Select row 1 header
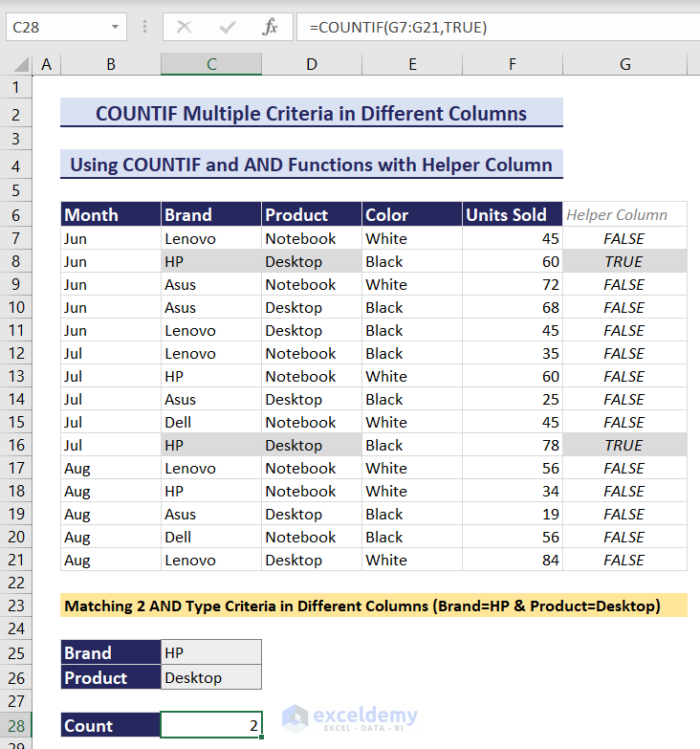This screenshot has height=749, width=700. pyautogui.click(x=15, y=87)
